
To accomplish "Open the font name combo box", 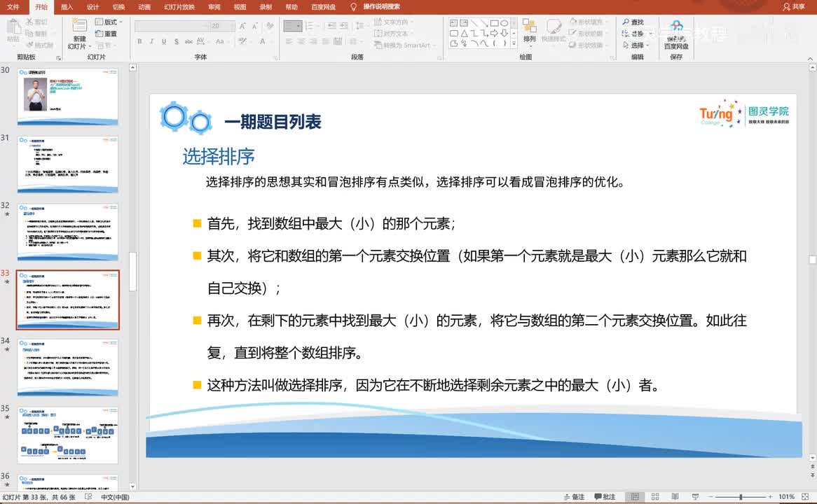I will (172, 25).
